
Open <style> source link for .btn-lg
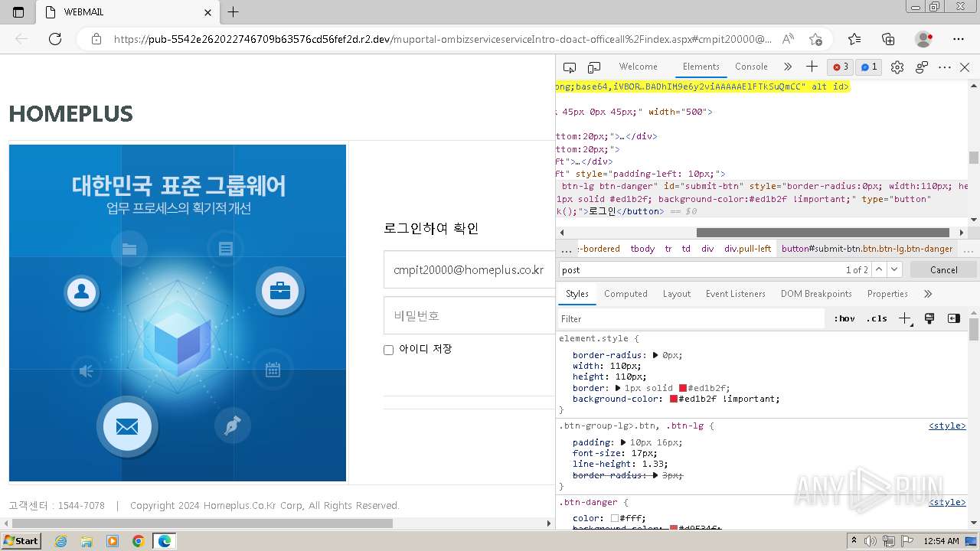[947, 425]
